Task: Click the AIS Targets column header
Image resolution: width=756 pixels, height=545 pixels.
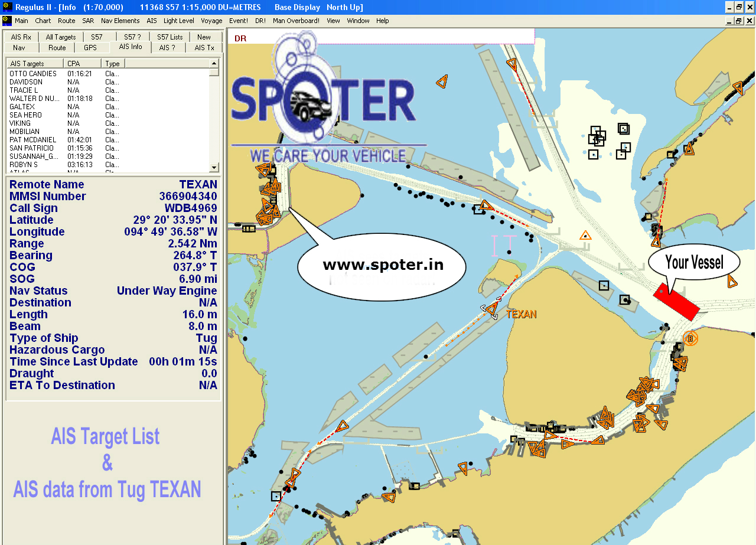Action: point(35,64)
